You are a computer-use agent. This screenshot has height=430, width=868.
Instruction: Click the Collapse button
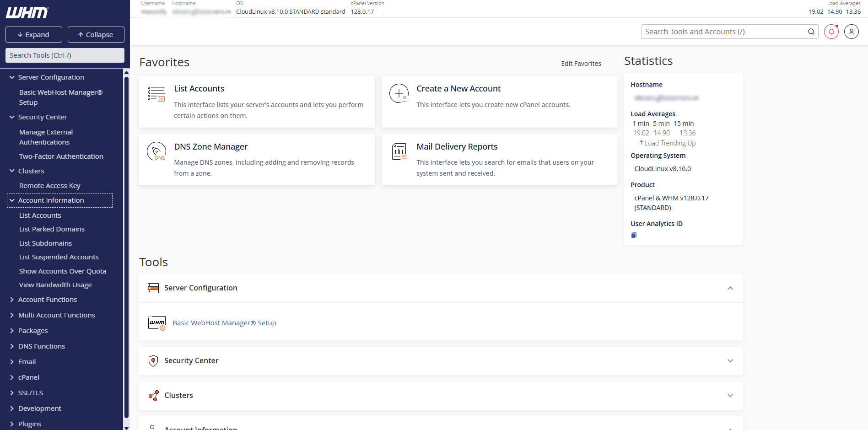click(96, 34)
